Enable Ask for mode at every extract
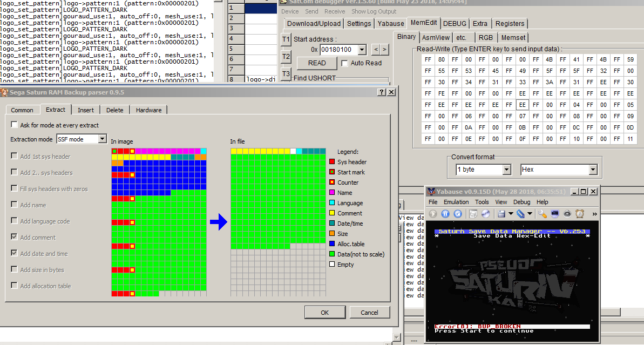 (15, 124)
